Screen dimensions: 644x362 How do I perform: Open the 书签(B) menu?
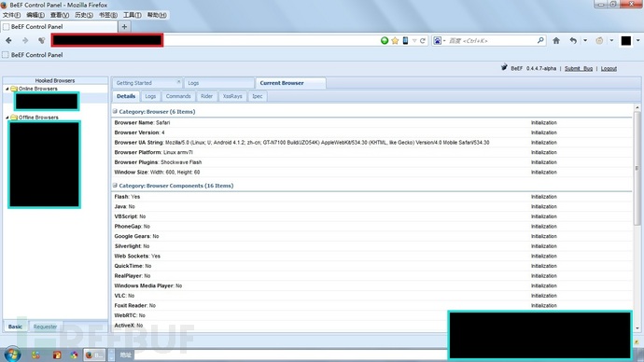pyautogui.click(x=108, y=15)
